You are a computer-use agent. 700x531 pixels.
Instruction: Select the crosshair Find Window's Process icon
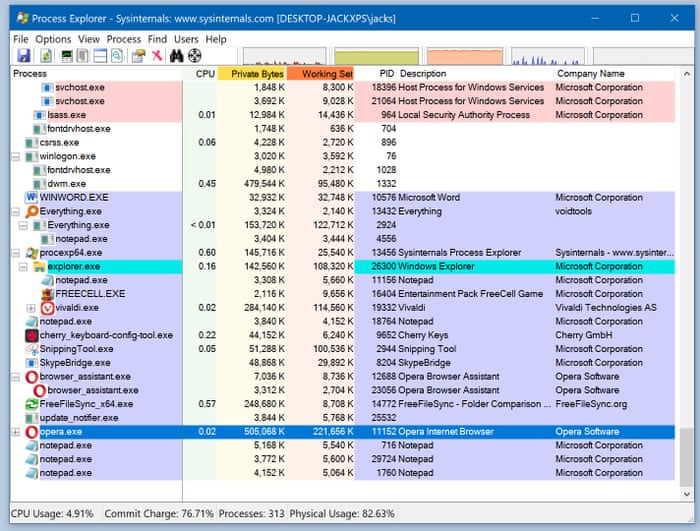point(195,56)
